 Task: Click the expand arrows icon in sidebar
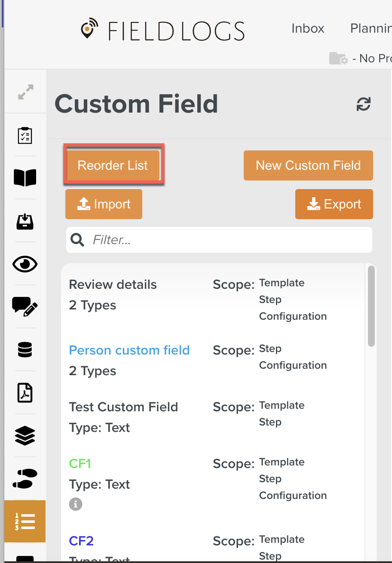[25, 92]
